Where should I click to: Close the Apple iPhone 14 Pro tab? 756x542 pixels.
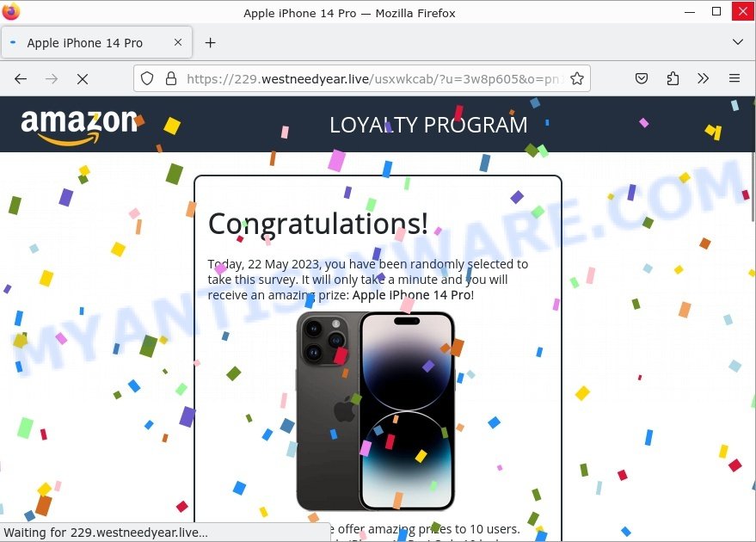[178, 42]
